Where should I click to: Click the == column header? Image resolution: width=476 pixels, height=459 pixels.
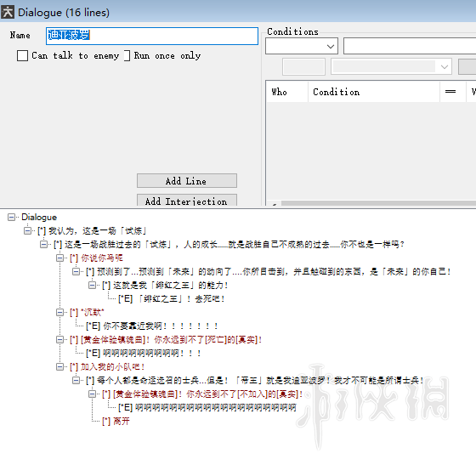coord(453,92)
